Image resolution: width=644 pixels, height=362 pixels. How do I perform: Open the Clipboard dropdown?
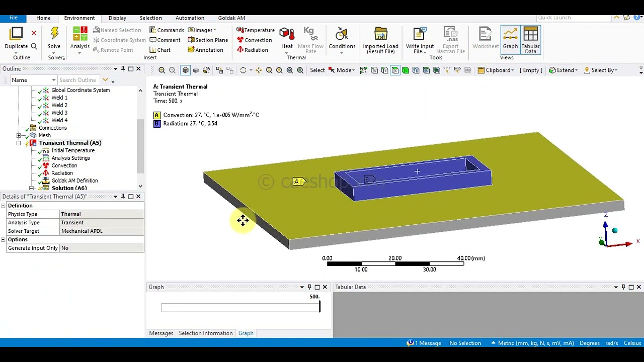click(x=496, y=70)
